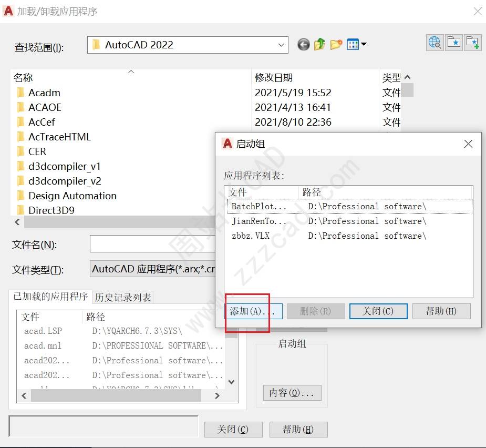Click 关闭(C) in the 启动组 dialog

click(378, 311)
